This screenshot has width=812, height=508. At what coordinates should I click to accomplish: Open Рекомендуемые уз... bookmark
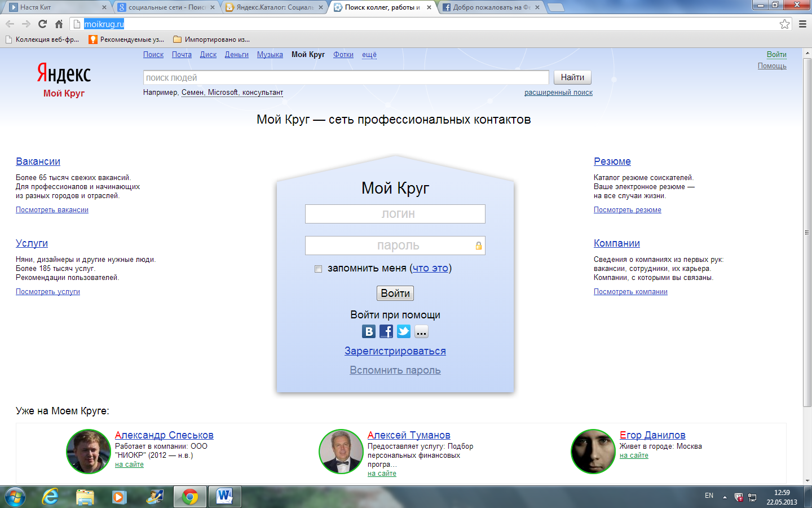point(126,40)
